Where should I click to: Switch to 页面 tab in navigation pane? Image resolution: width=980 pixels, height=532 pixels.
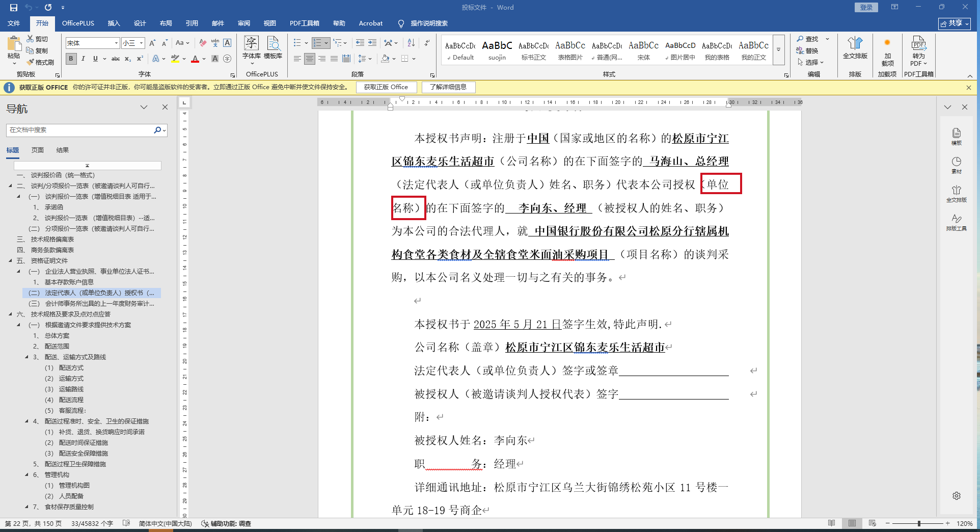pyautogui.click(x=38, y=150)
